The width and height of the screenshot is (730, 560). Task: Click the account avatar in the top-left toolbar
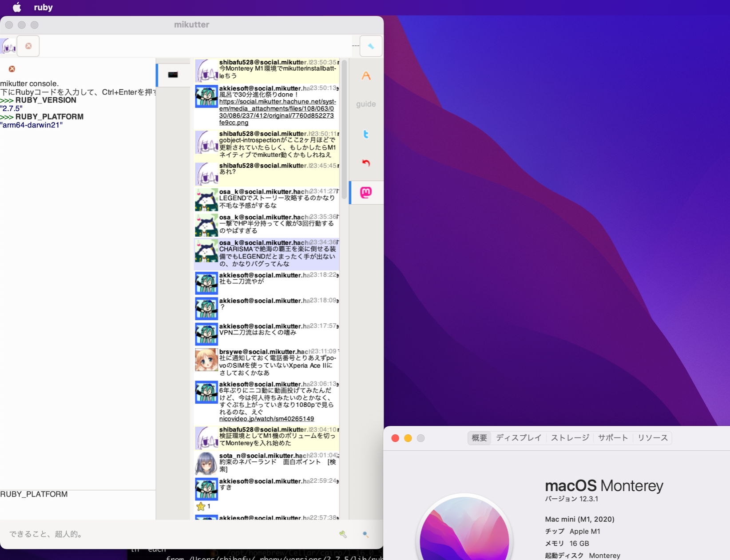click(8, 46)
